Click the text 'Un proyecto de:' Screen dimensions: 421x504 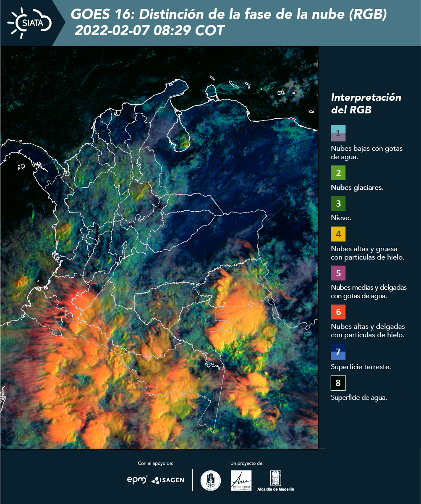(247, 463)
